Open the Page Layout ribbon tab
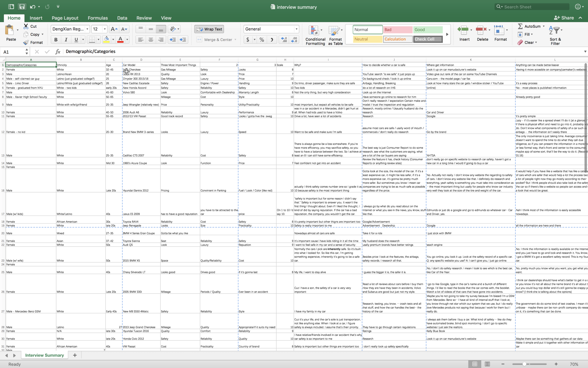588x368 pixels. coord(65,18)
